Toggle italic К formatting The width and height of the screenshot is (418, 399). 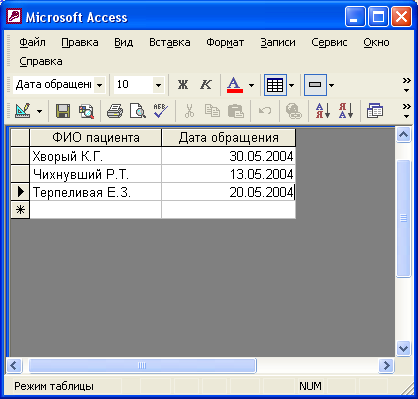tap(206, 85)
